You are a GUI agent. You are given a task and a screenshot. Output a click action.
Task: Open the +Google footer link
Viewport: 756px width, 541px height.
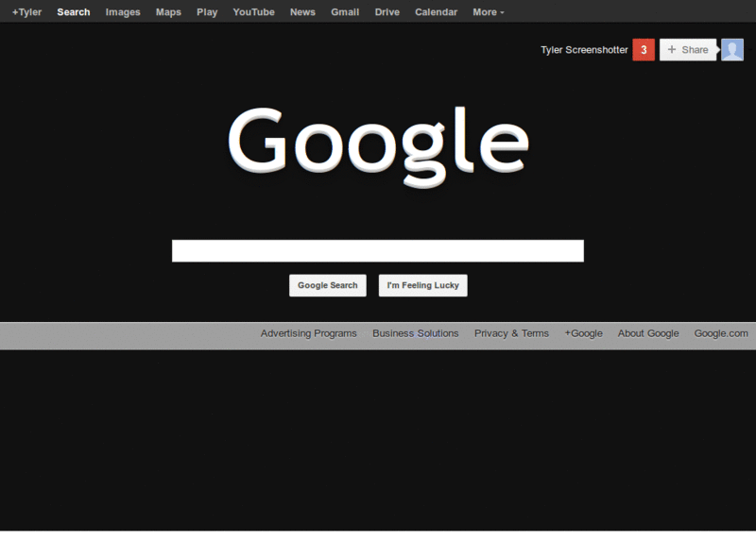(583, 333)
